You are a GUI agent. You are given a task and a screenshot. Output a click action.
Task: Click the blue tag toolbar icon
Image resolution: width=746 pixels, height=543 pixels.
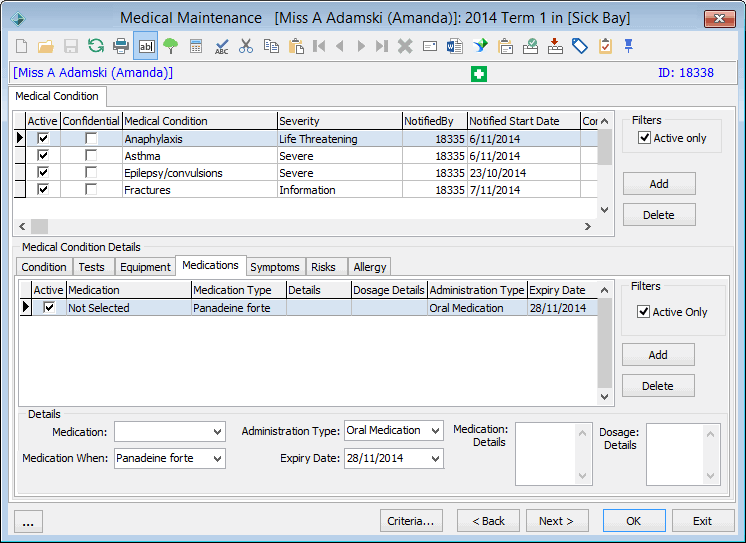click(x=580, y=46)
